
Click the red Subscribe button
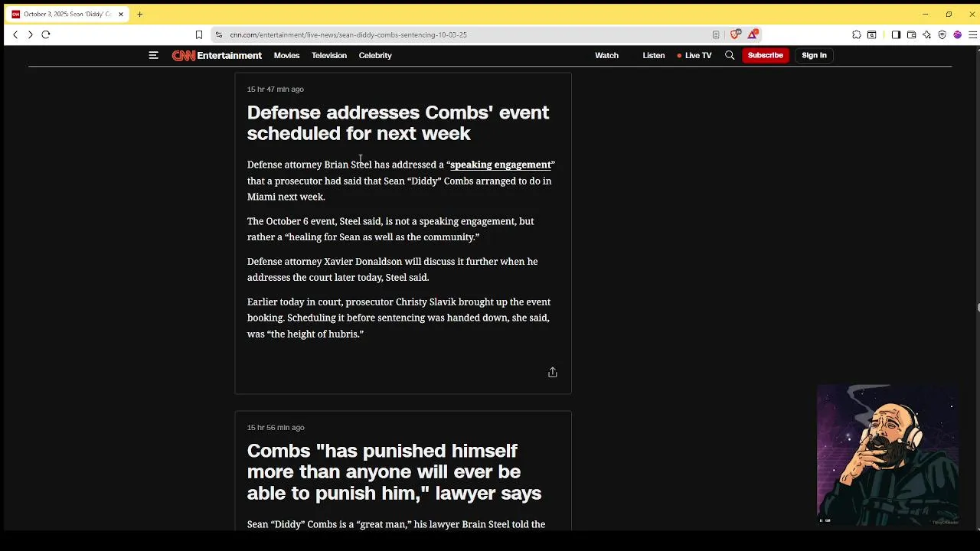[x=766, y=55]
